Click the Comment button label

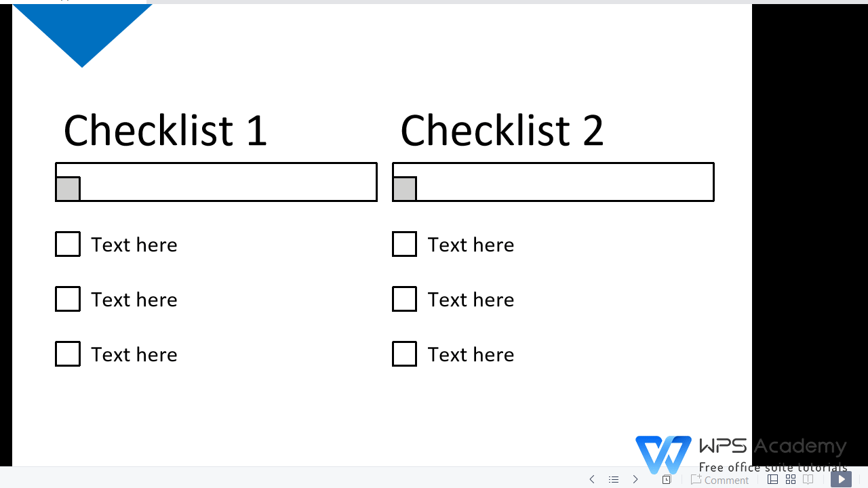726,480
